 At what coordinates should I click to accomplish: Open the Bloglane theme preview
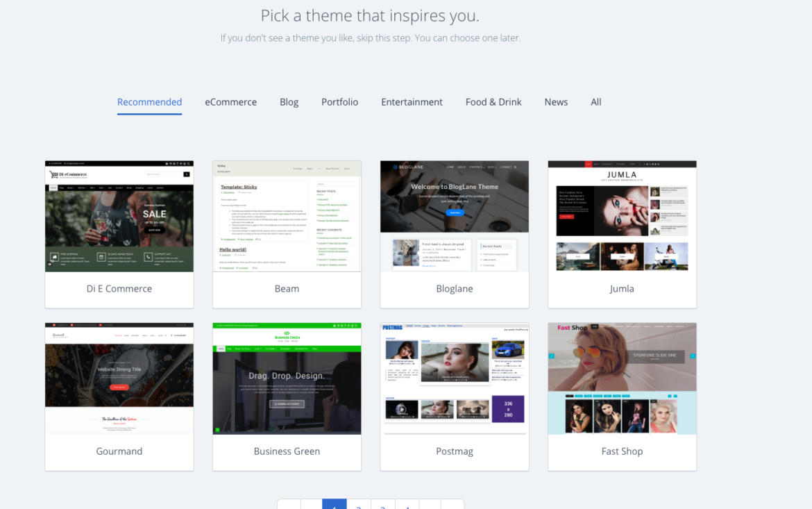pos(455,216)
